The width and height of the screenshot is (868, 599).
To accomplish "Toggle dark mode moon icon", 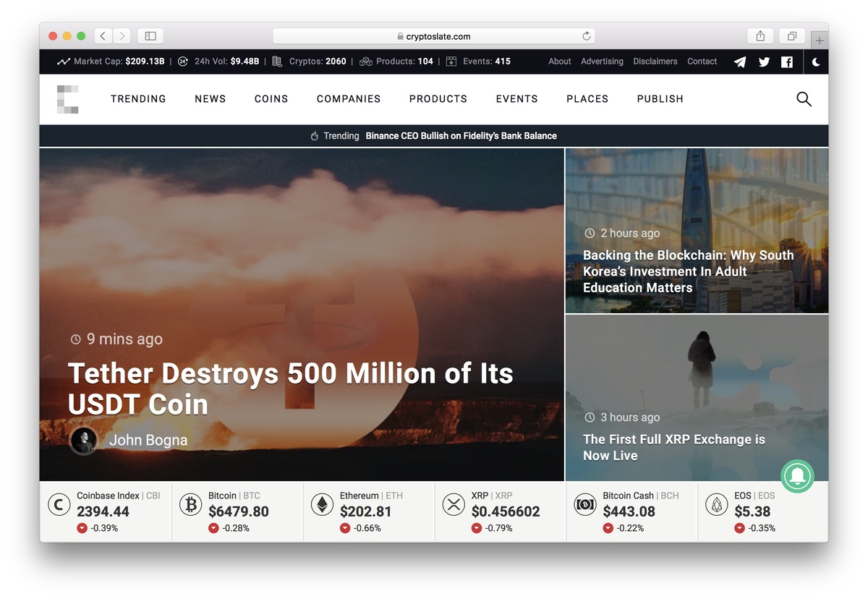I will (x=816, y=62).
